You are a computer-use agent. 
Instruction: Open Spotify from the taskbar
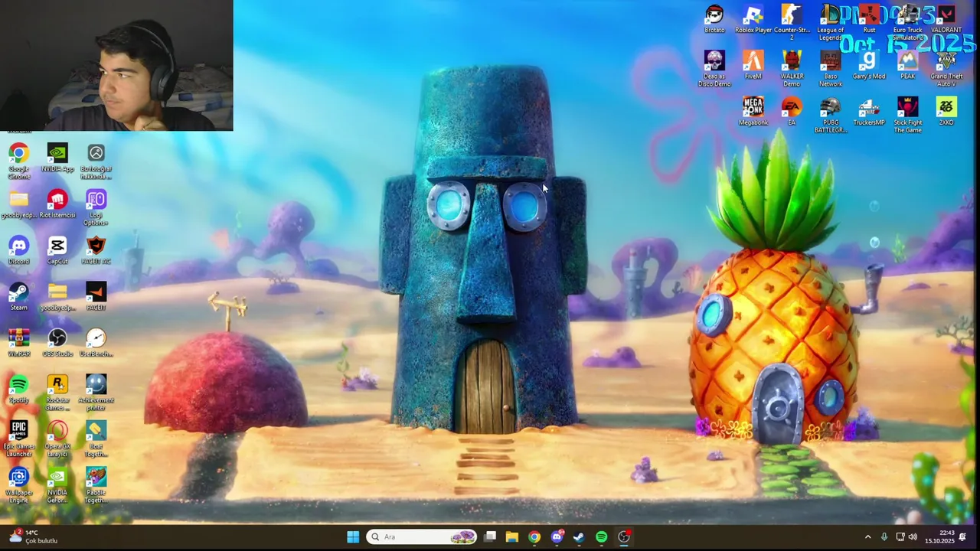(602, 536)
